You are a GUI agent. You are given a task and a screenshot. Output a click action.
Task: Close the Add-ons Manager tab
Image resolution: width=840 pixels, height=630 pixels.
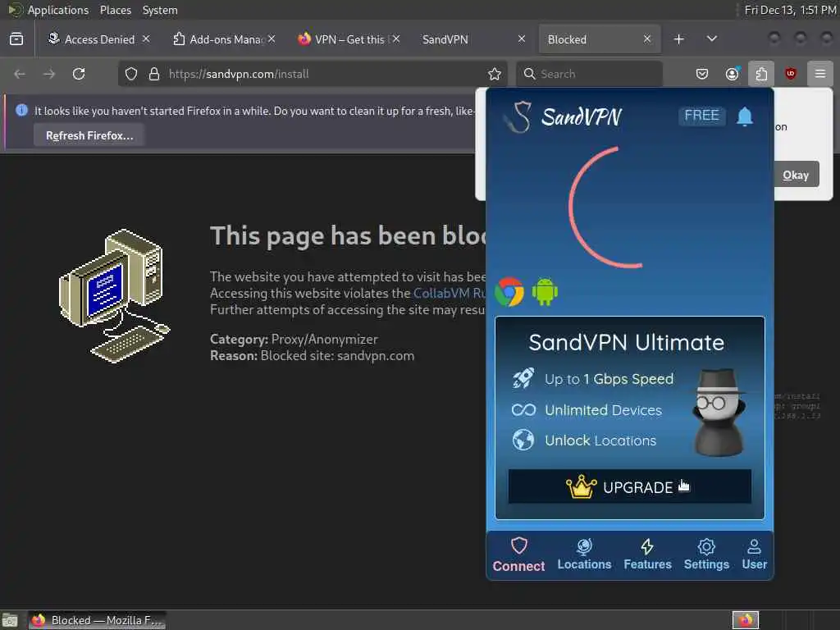point(272,39)
